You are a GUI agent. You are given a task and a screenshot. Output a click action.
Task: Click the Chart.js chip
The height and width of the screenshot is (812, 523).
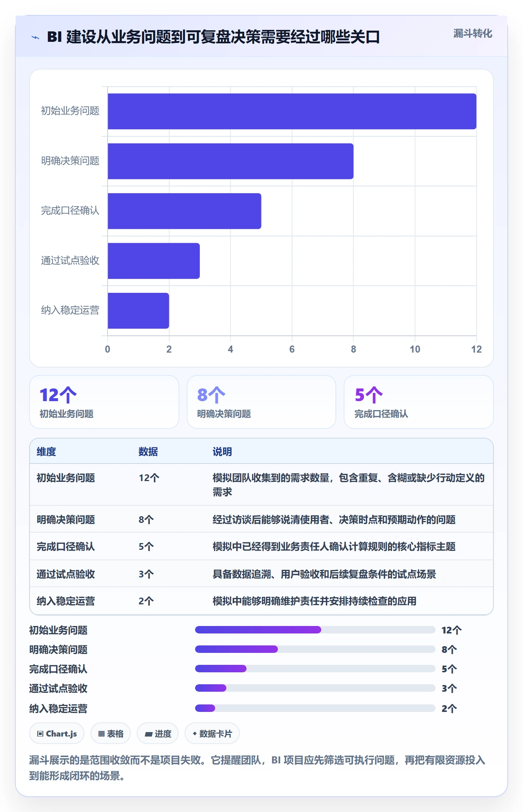pyautogui.click(x=57, y=734)
